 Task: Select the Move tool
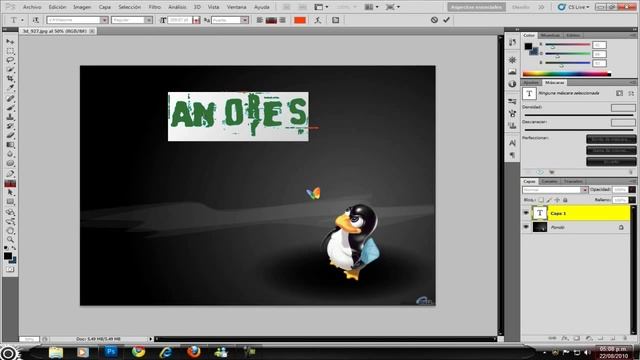pos(10,42)
